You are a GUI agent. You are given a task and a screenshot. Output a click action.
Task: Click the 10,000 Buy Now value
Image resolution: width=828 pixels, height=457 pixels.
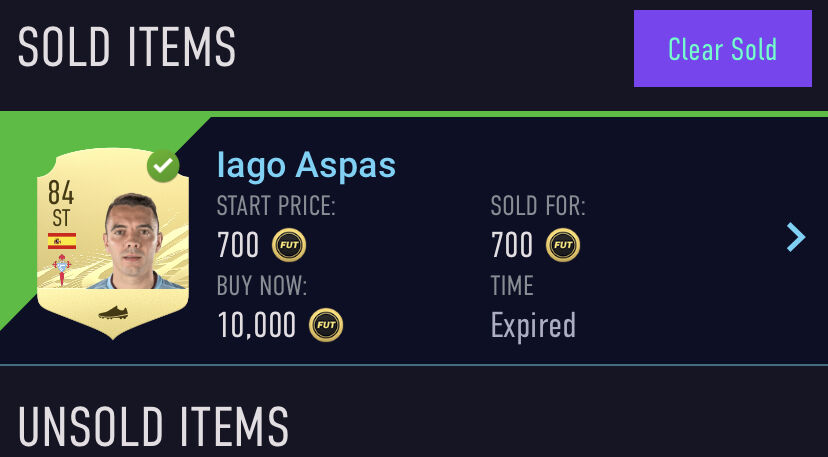pyautogui.click(x=256, y=325)
